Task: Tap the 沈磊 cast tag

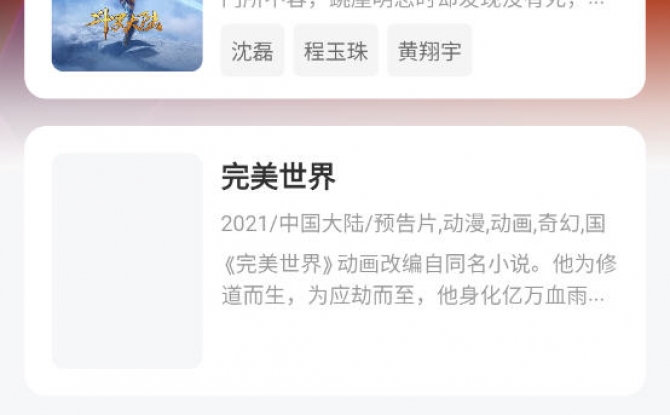Action: (252, 51)
